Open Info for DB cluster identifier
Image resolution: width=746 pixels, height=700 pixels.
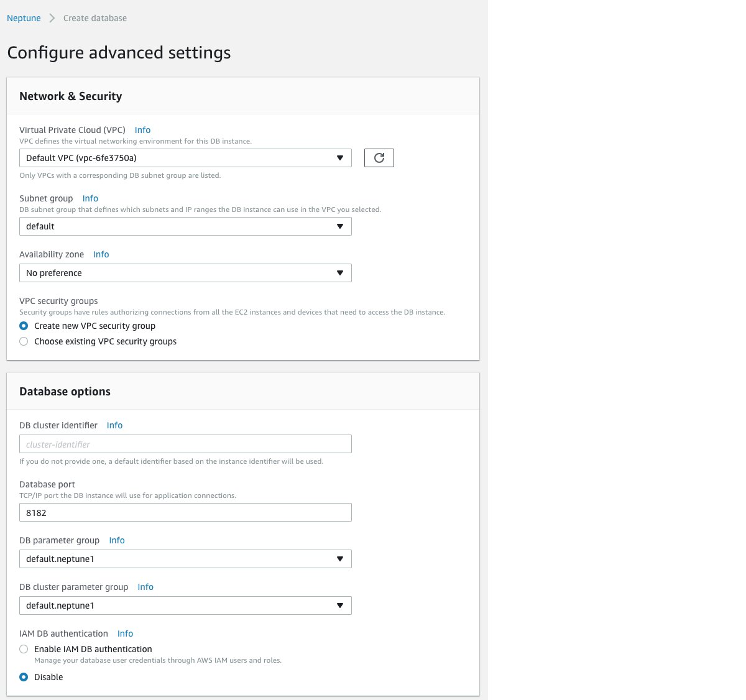[114, 425]
